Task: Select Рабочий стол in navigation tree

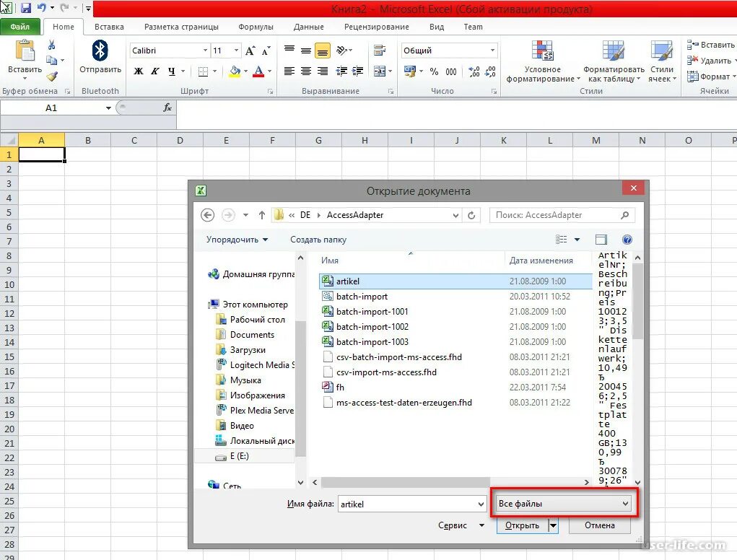Action: click(x=257, y=320)
